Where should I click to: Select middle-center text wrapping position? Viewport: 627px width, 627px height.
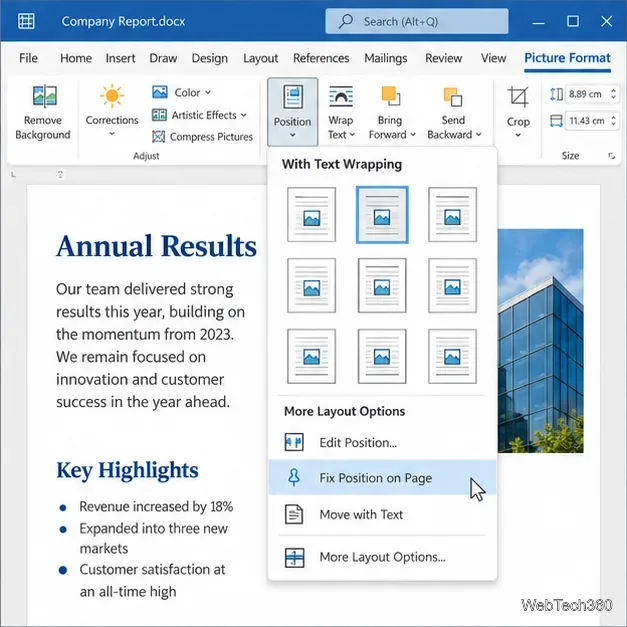[382, 286]
